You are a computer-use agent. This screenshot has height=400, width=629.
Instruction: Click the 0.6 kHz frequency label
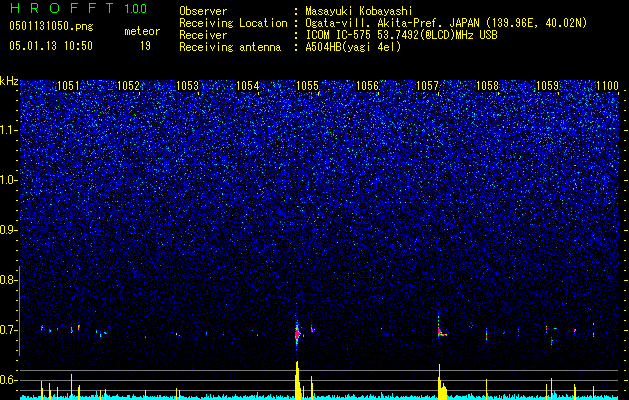click(x=8, y=380)
